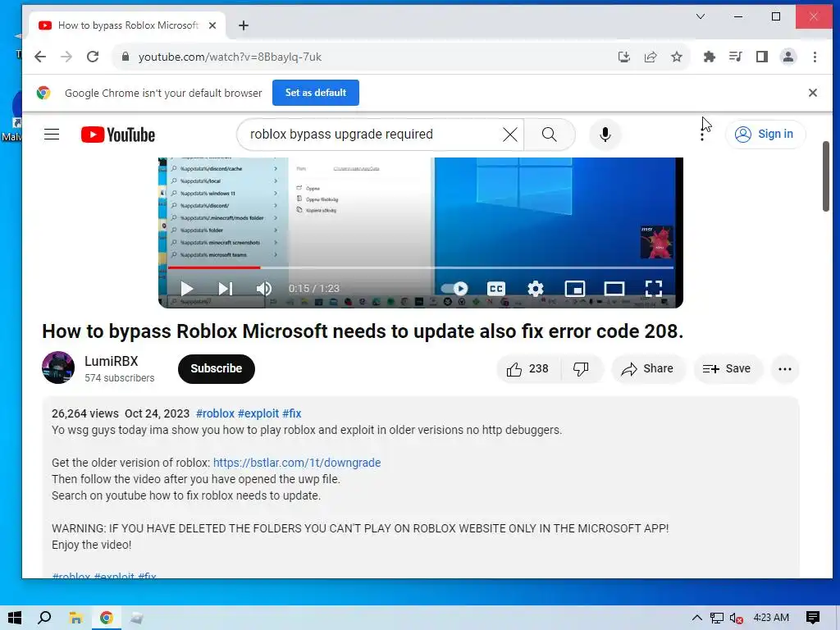
Task: Share this page from the address bar
Action: click(x=651, y=57)
